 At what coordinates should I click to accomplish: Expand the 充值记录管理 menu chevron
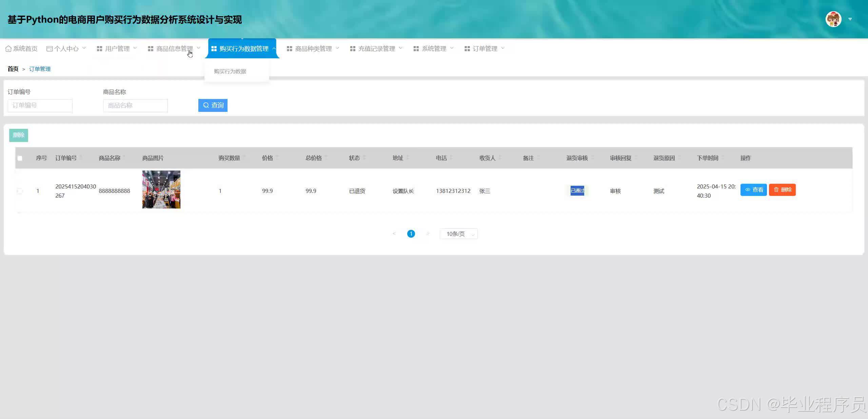tap(400, 48)
